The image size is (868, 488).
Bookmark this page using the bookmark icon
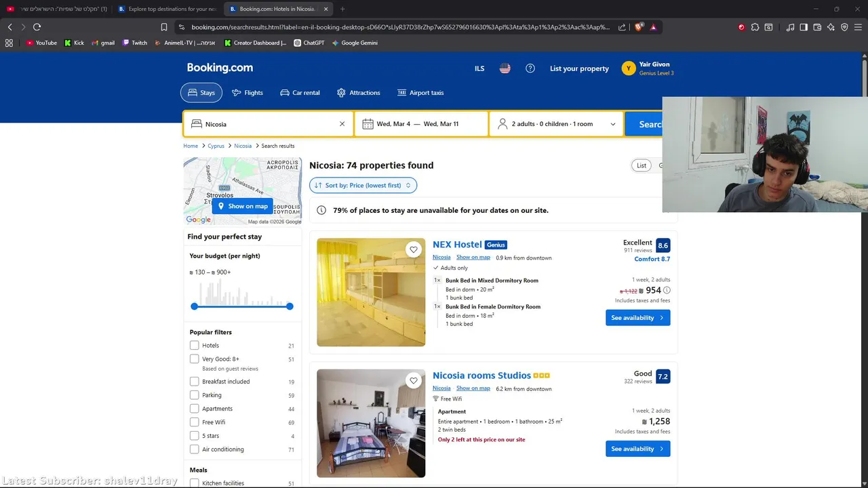tap(164, 27)
